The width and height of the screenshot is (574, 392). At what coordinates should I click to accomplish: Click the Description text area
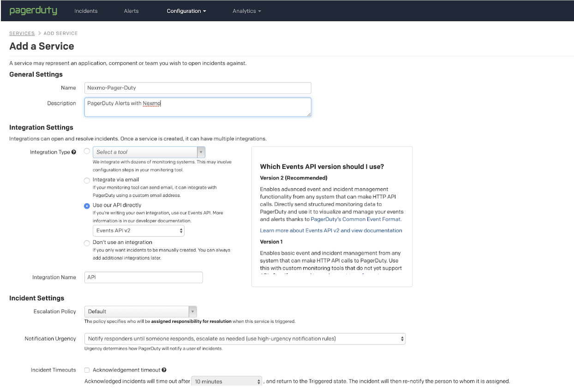tap(197, 107)
